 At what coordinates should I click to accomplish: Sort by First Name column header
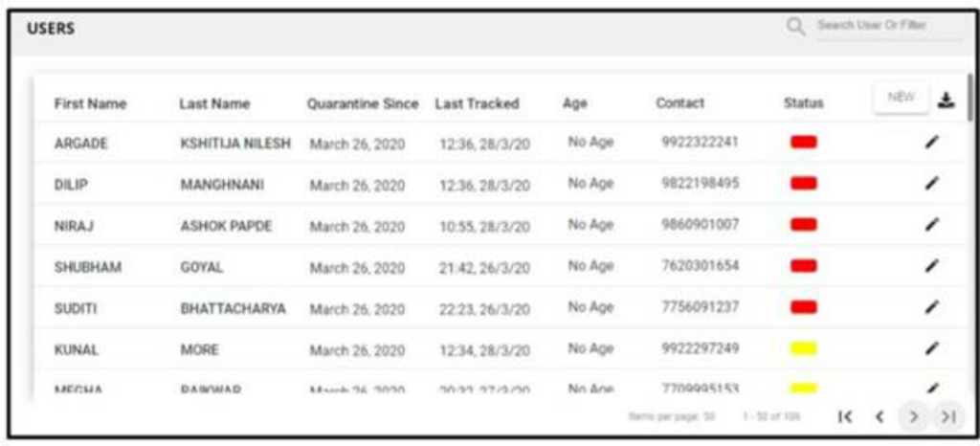(x=90, y=103)
